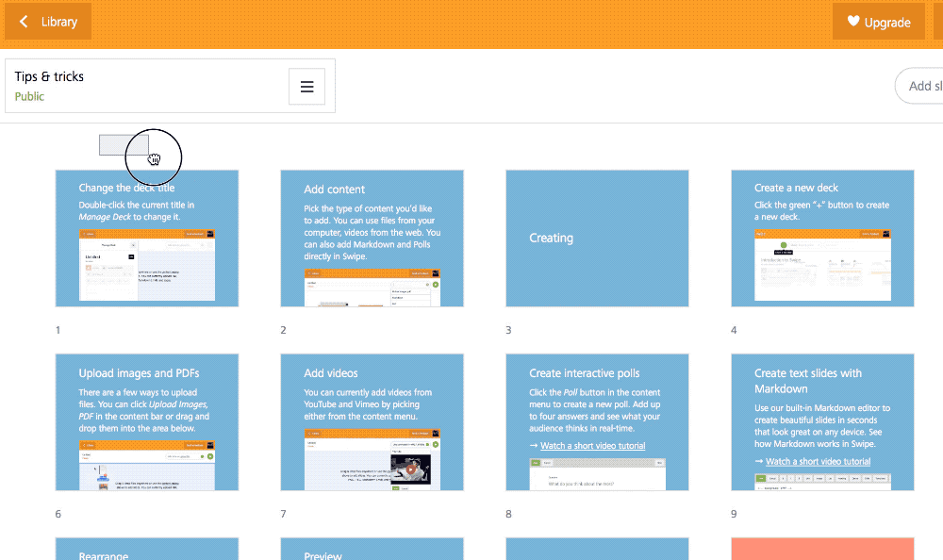943x560 pixels.
Task: Click video tutorial link in Markdown slide
Action: pyautogui.click(x=818, y=462)
